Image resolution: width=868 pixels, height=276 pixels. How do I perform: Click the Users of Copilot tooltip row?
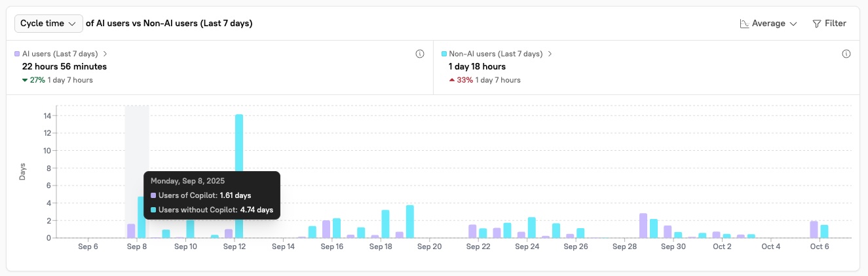pyautogui.click(x=201, y=195)
